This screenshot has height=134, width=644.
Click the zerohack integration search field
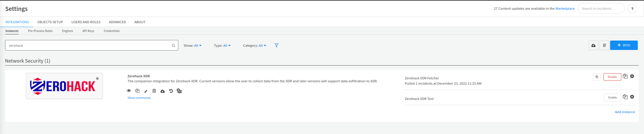click(88, 46)
